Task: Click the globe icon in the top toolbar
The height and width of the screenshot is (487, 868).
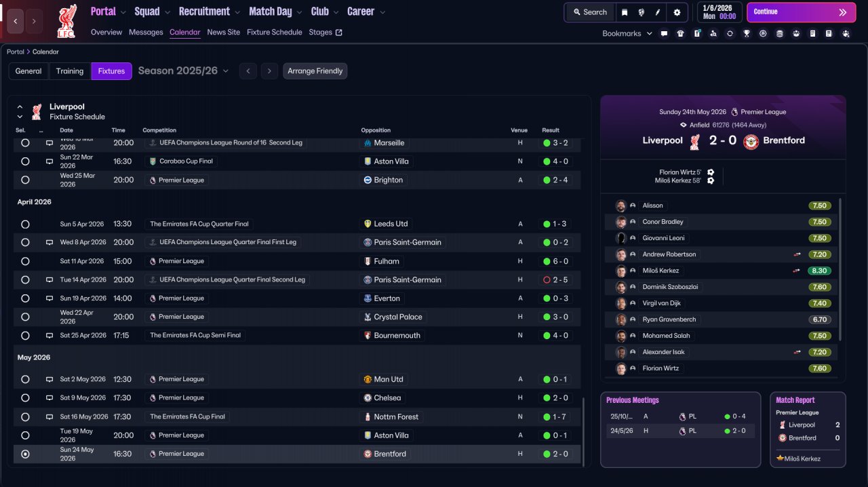Action: pos(641,12)
